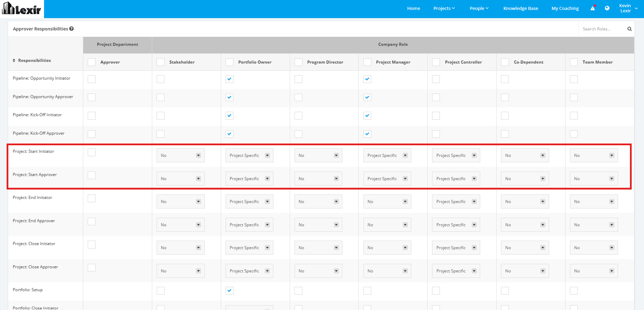Viewport: 644px width, 310px height.
Task: Open Portfolio Owner dropdown for Close Approver
Action: click(249, 271)
